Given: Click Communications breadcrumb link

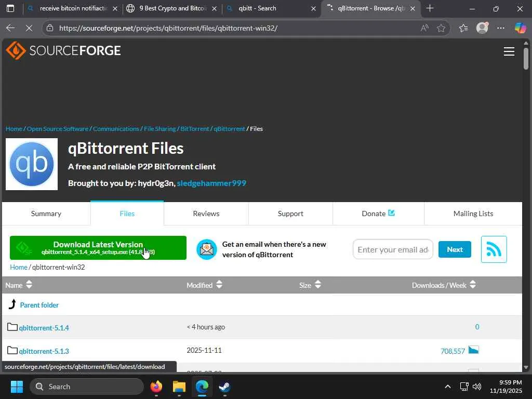Looking at the screenshot, I should tap(116, 129).
